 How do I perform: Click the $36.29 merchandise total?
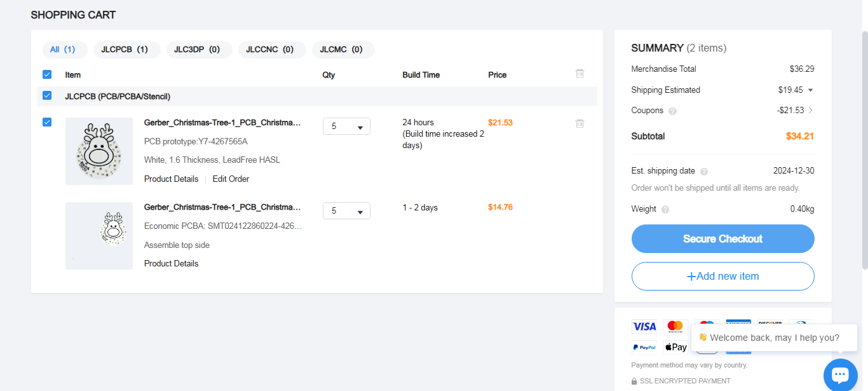coord(802,69)
